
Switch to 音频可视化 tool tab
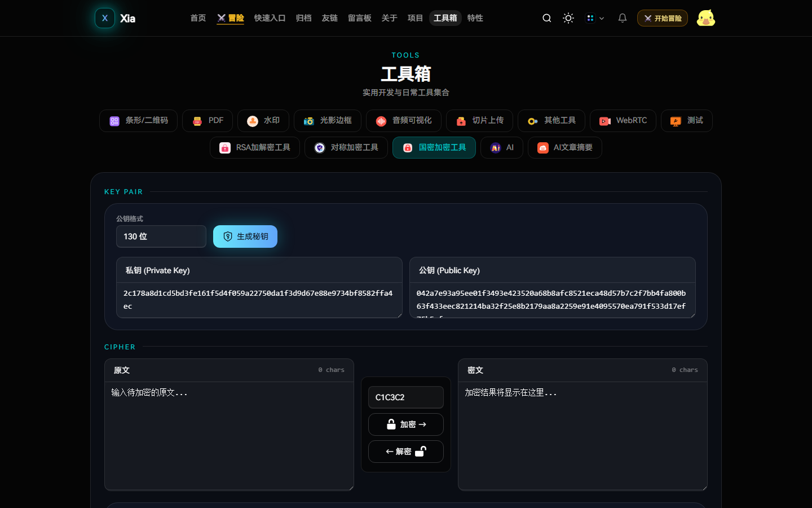[x=404, y=121]
